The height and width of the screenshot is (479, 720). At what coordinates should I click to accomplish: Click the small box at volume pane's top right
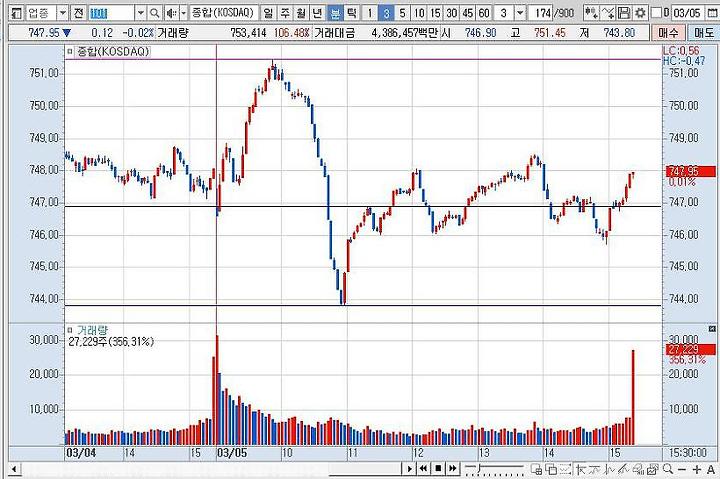pyautogui.click(x=712, y=329)
